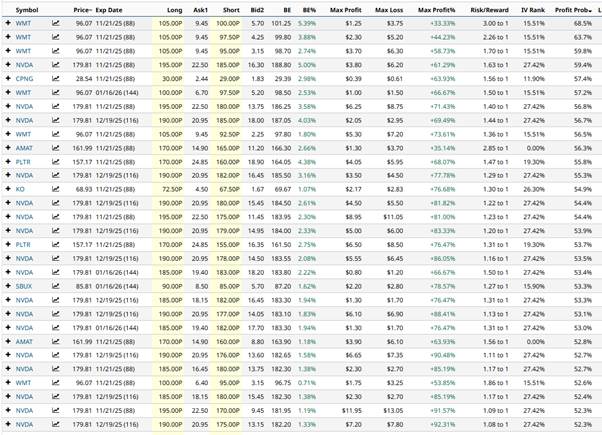Open the CPNG symbol link

click(25, 79)
